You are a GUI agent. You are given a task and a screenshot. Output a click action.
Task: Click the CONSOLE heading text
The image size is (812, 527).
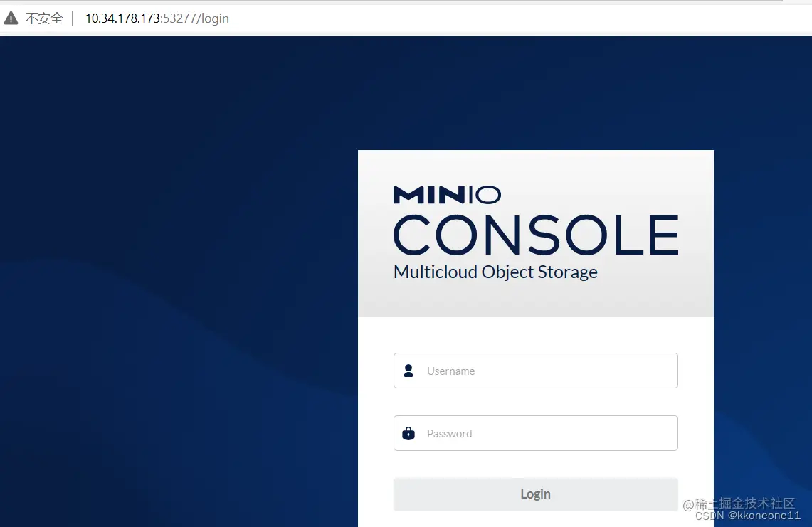(x=536, y=235)
